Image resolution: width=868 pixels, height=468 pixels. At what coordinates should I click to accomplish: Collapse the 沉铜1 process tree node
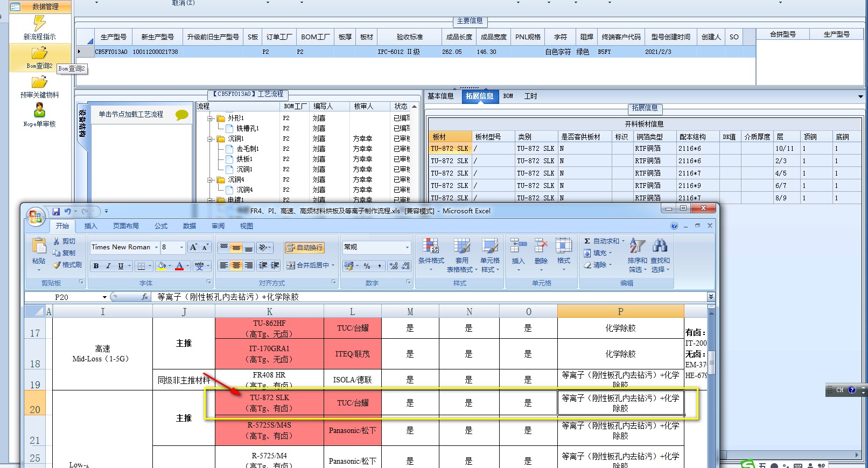click(x=211, y=138)
